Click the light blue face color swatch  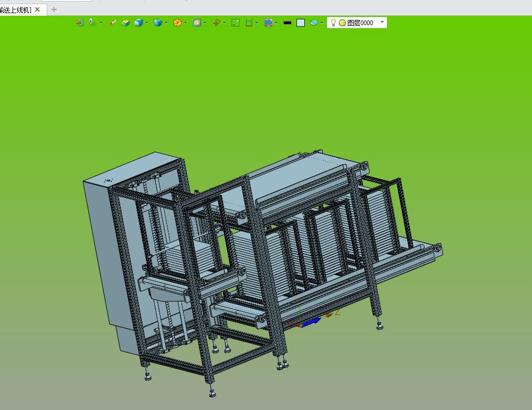tap(301, 23)
